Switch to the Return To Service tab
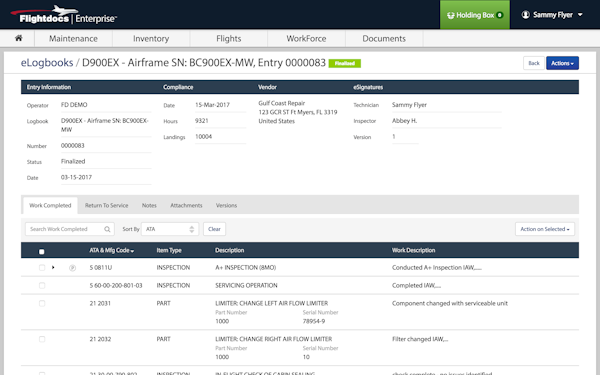This screenshot has height=375, width=600. point(106,205)
